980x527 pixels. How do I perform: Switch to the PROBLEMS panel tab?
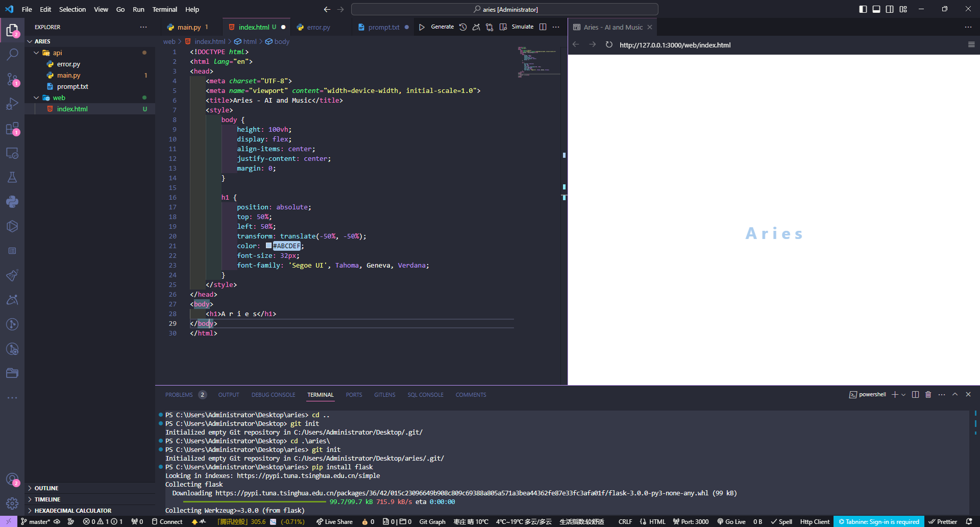pos(186,395)
